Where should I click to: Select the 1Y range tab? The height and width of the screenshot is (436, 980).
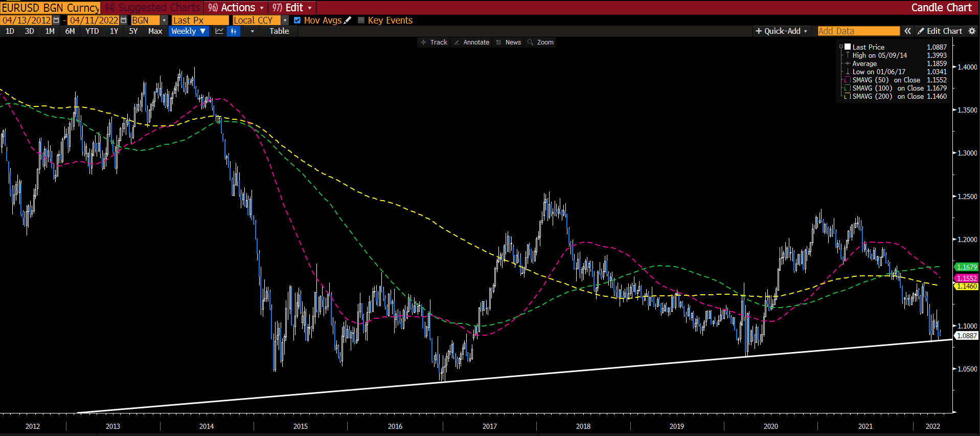tap(114, 31)
